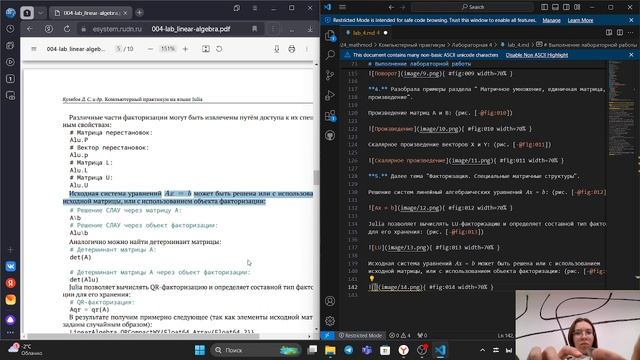Open the Explorer view in VS Code
This screenshot has height=360, width=640.
pos(330,36)
